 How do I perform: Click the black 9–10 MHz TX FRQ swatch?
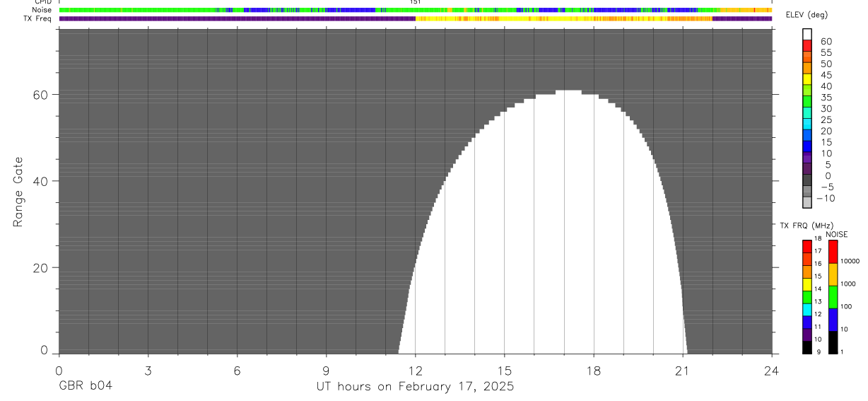[807, 347]
